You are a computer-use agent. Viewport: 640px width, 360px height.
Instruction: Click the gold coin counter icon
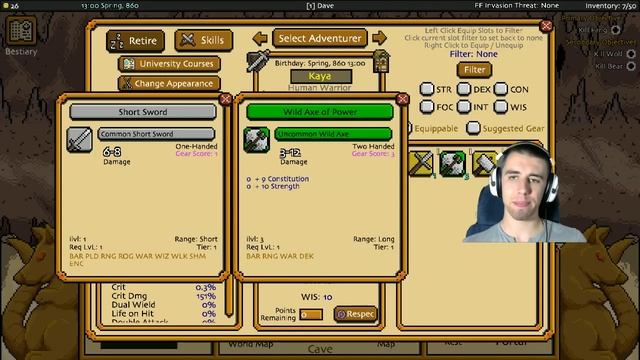tap(5, 6)
